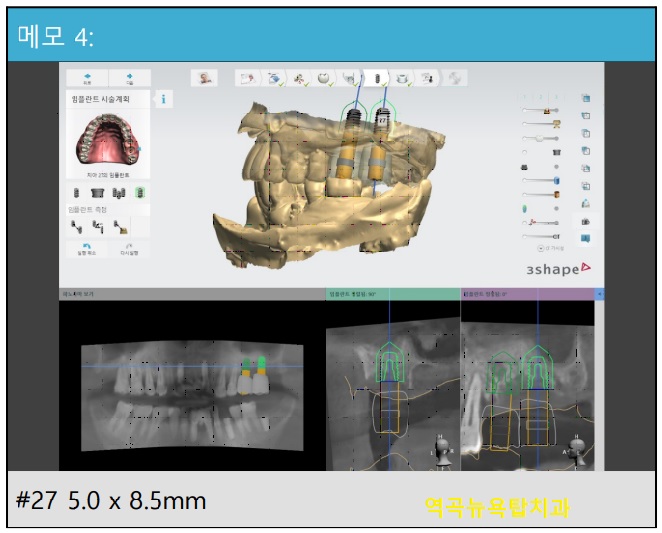Open the surgical guide sleeve workflow step
Screen dimensions: 662x533
[402, 78]
